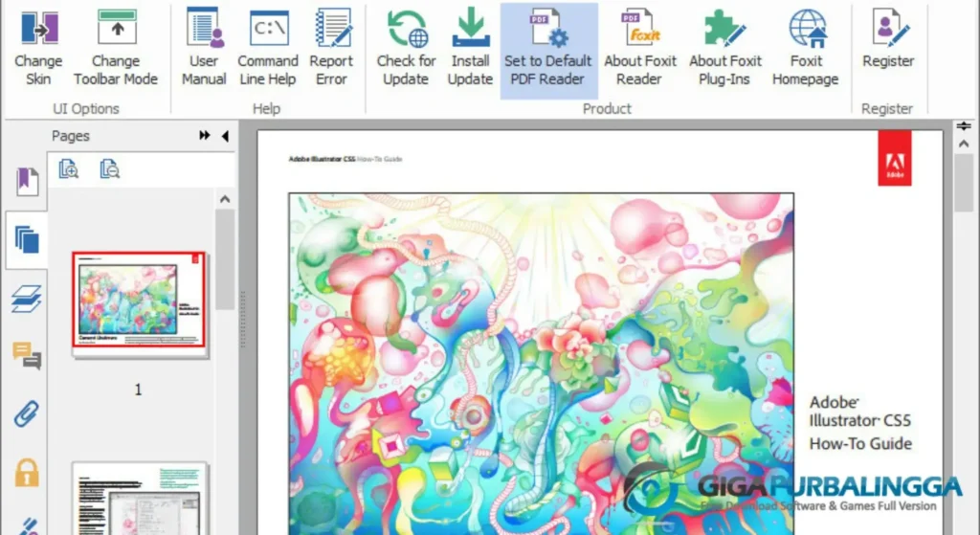Open the Change Skin option
This screenshot has height=535, width=980.
coord(38,50)
